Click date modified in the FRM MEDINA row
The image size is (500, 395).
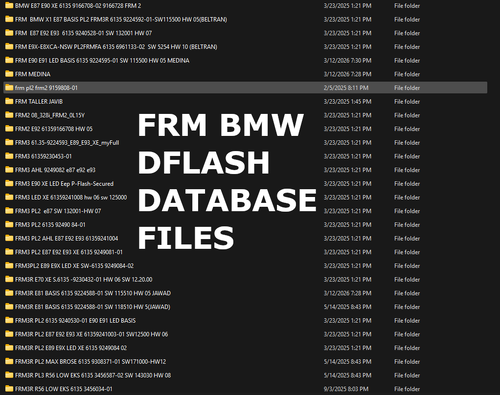[348, 74]
